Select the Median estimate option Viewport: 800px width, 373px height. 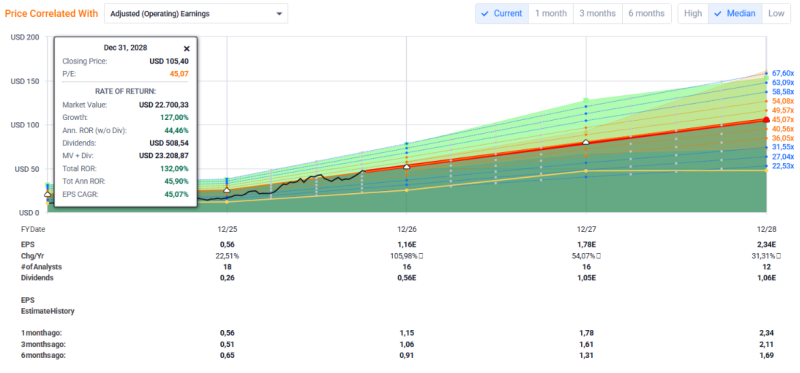[x=735, y=14]
